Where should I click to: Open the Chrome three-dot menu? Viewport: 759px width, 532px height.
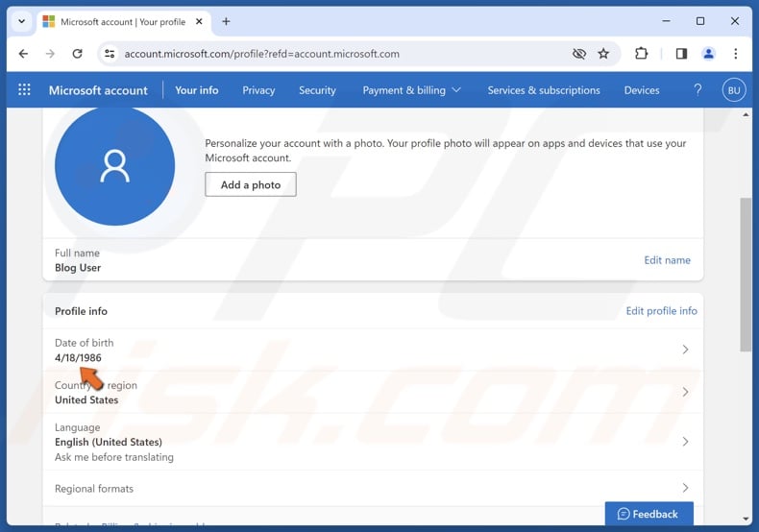tap(735, 54)
